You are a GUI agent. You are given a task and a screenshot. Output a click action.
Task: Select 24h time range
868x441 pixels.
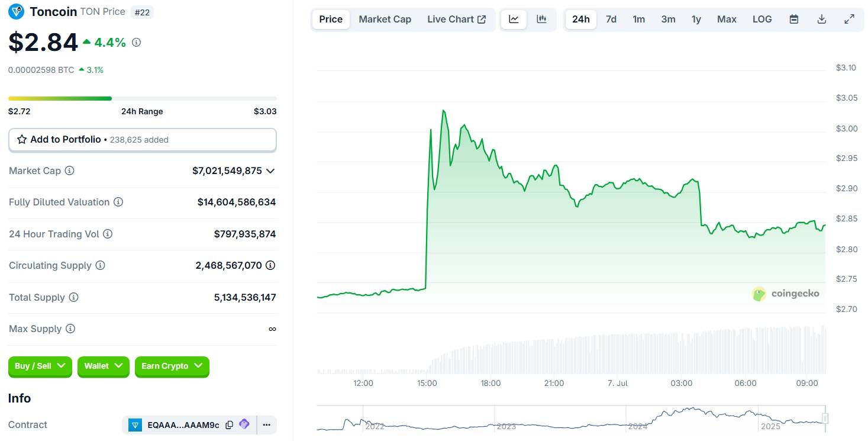tap(581, 19)
